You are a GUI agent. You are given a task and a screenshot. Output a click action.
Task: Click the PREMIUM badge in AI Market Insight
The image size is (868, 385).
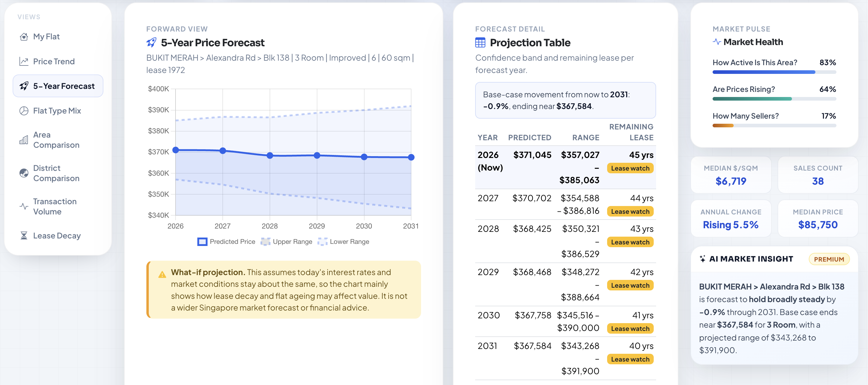[829, 259]
